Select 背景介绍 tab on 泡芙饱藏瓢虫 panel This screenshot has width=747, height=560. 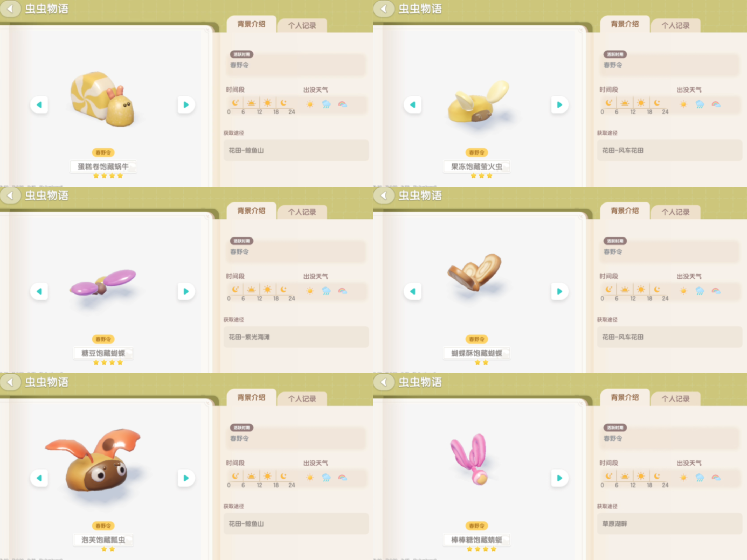click(x=251, y=397)
